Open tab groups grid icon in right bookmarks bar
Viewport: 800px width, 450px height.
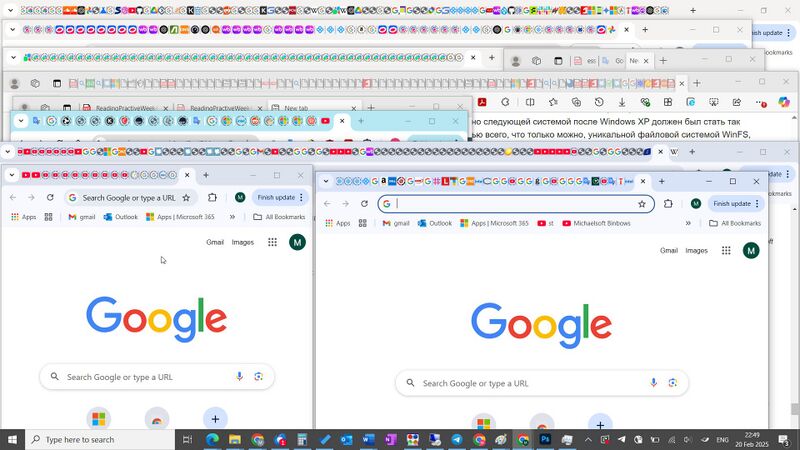(363, 223)
